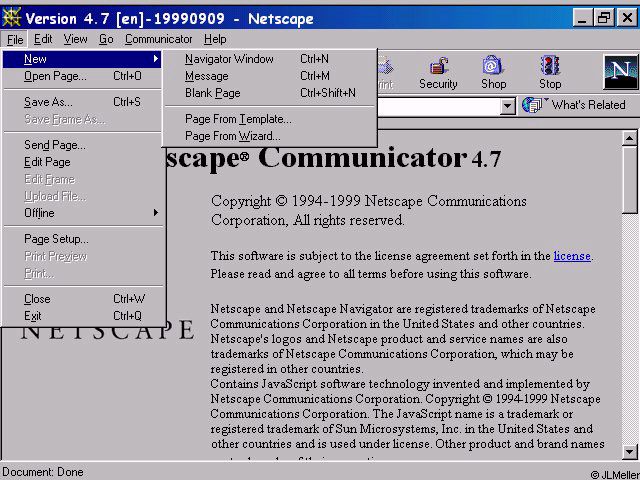Open the Edit menu
640x480 pixels.
tap(43, 39)
